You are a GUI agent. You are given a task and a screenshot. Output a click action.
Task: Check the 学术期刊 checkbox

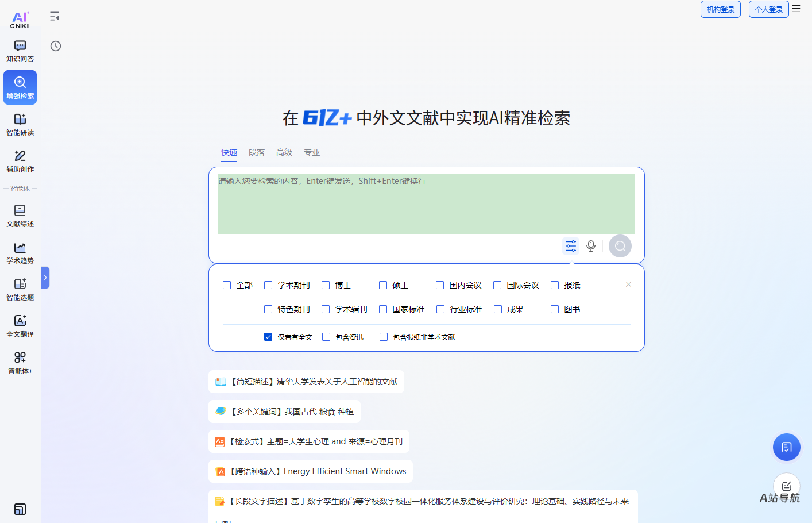tap(268, 285)
